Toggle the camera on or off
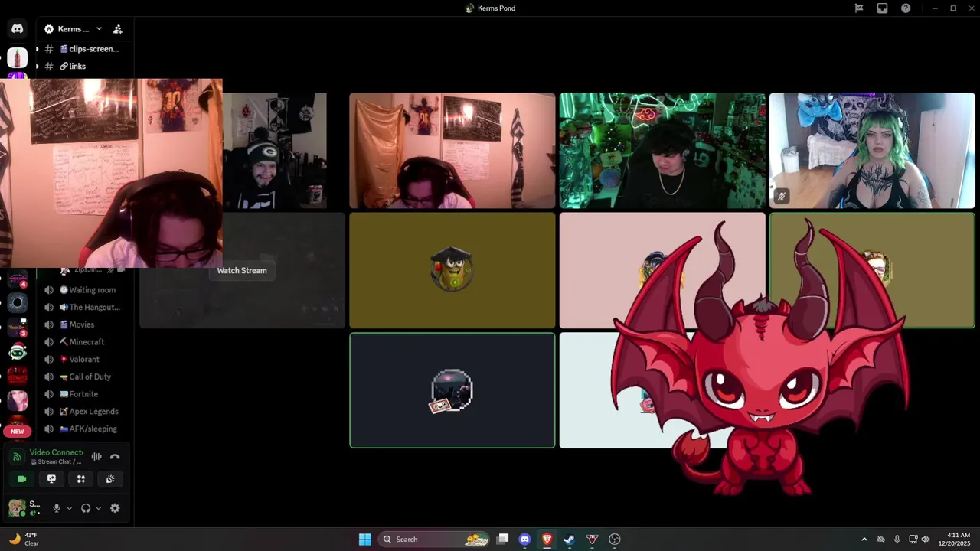The width and height of the screenshot is (980, 551). point(22,479)
